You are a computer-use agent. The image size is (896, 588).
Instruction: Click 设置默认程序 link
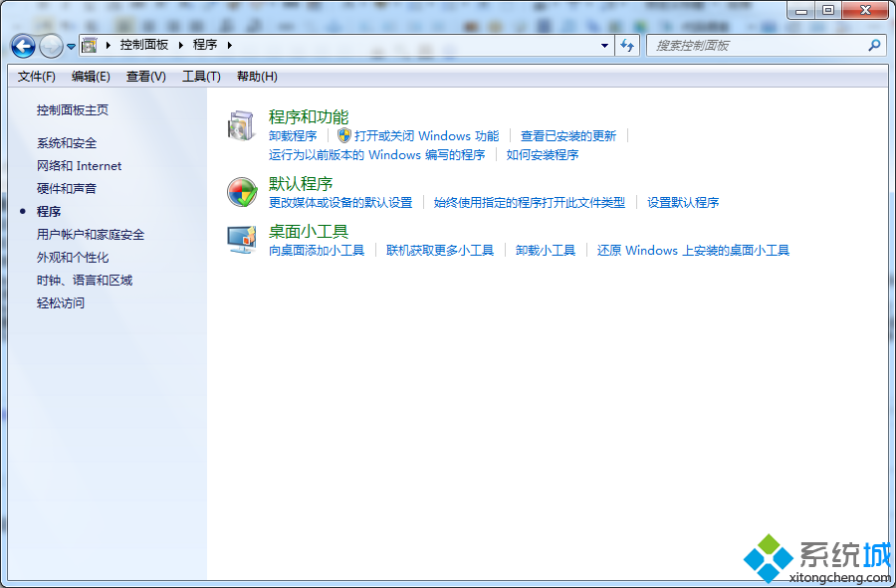[x=683, y=203]
